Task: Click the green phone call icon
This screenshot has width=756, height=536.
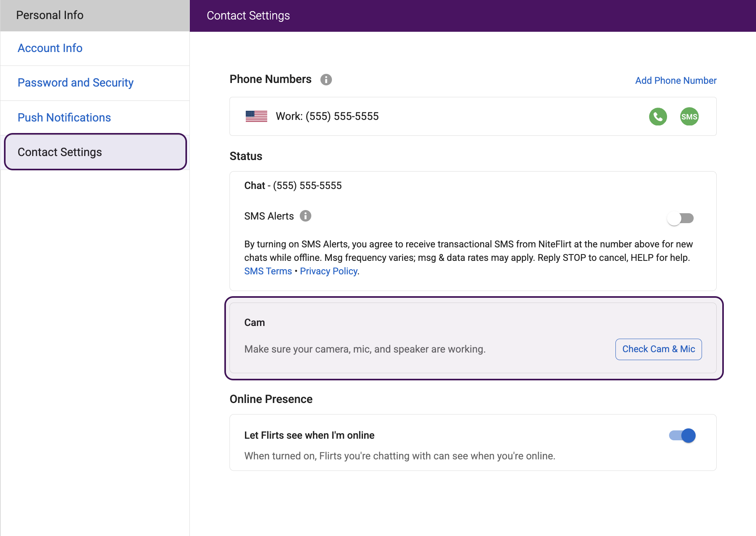Action: point(658,117)
